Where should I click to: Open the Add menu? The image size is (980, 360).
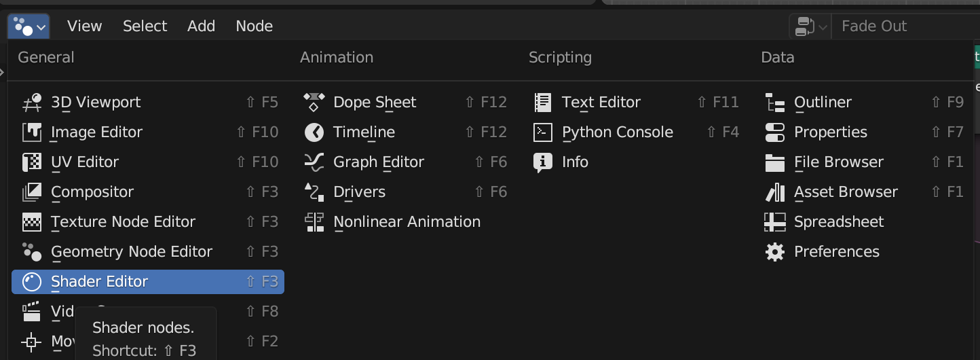[201, 26]
